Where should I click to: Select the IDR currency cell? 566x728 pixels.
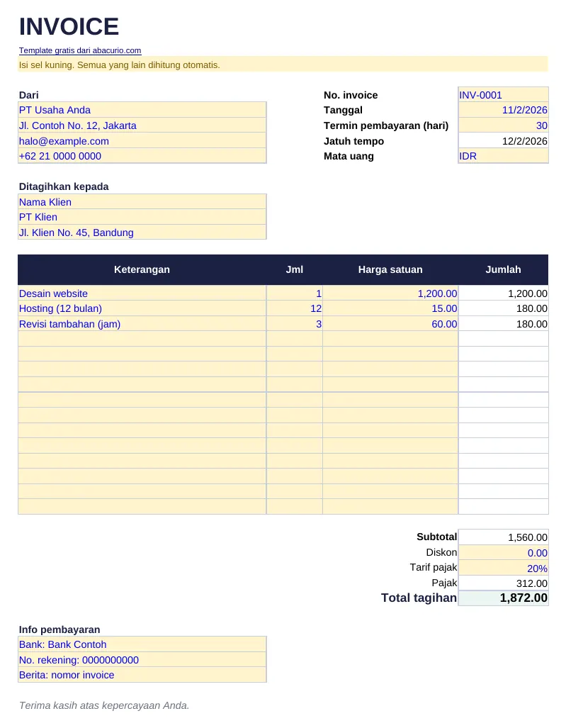tap(504, 156)
